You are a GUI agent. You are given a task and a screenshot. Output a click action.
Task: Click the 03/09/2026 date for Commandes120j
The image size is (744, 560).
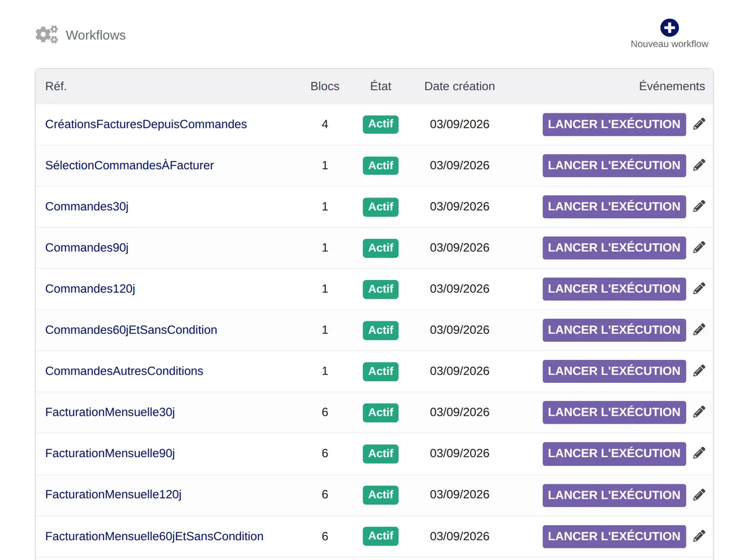[459, 289]
